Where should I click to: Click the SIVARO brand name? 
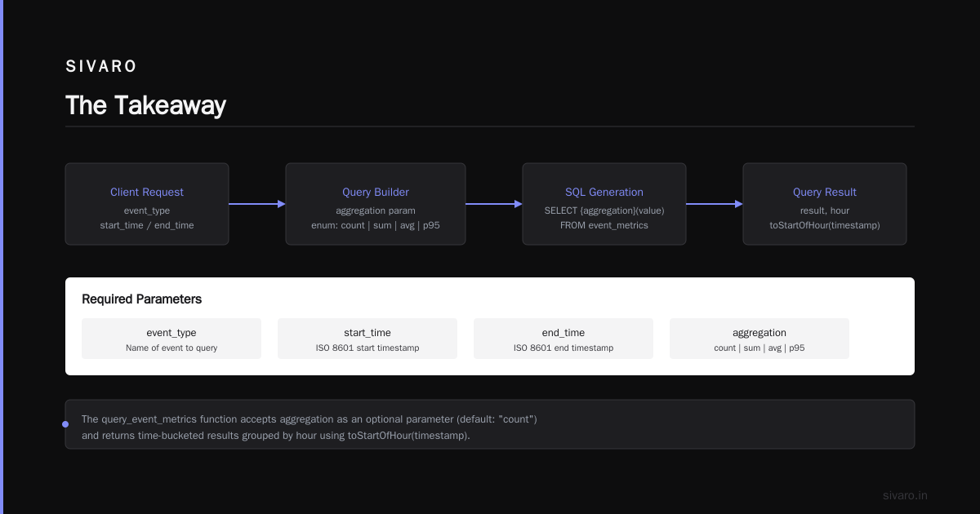pyautogui.click(x=101, y=67)
